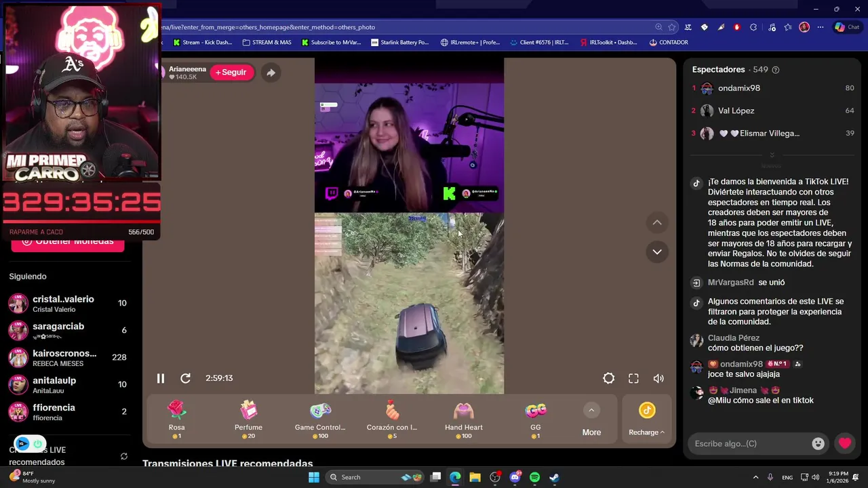
Task: Open ffiorencia live in Siguiendo list
Action: click(x=68, y=411)
